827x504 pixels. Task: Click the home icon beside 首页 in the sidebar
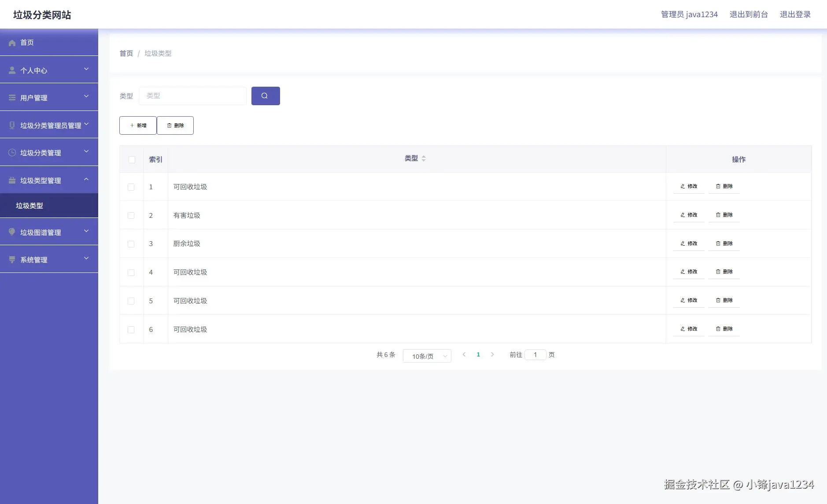point(12,43)
